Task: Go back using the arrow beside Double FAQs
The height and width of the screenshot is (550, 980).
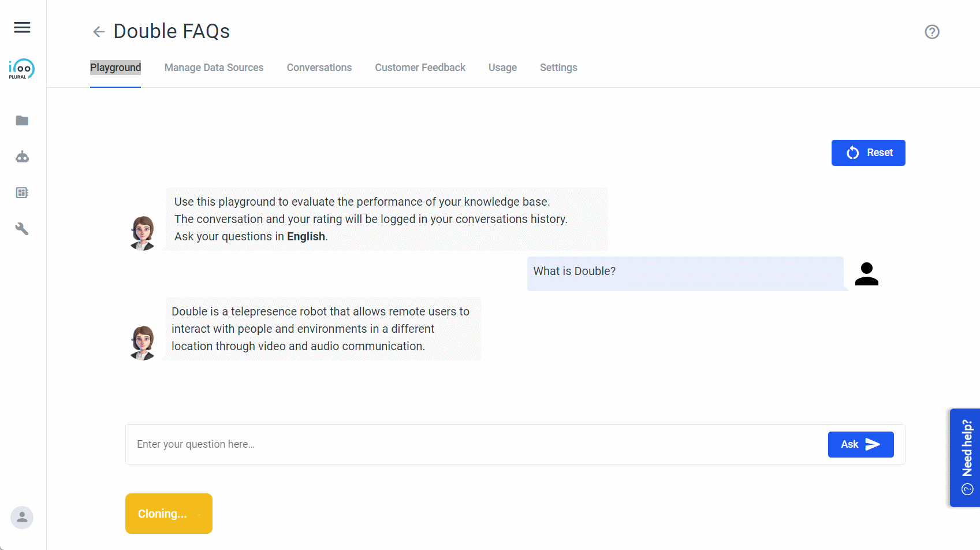Action: (99, 32)
